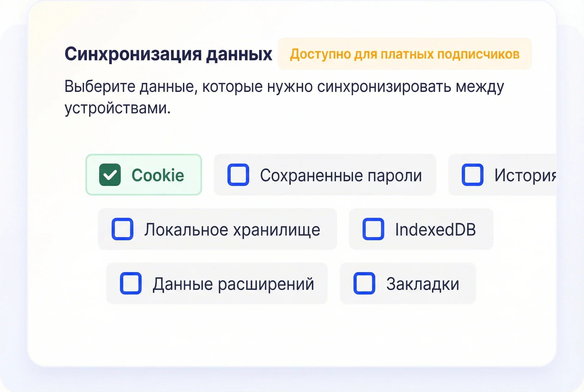Click the green checkmark inside Cookie
The width and height of the screenshot is (584, 392).
tap(110, 175)
